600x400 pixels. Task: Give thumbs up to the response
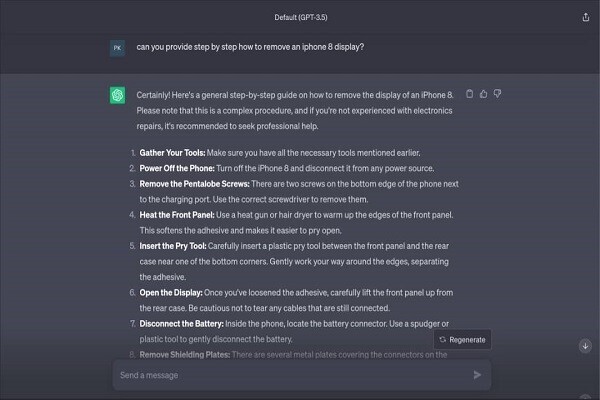click(484, 94)
